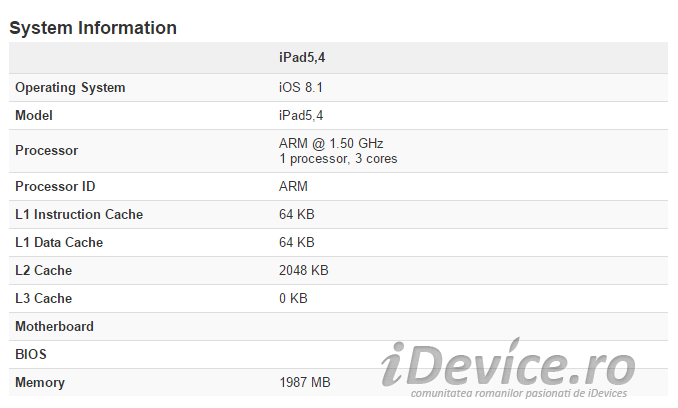Screen dimensions: 678x408
Task: Click the System Information heading
Action: [x=93, y=28]
